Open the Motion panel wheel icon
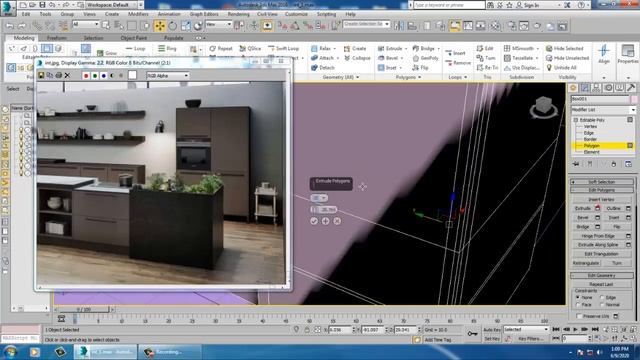Image resolution: width=640 pixels, height=360 pixels. [x=608, y=88]
